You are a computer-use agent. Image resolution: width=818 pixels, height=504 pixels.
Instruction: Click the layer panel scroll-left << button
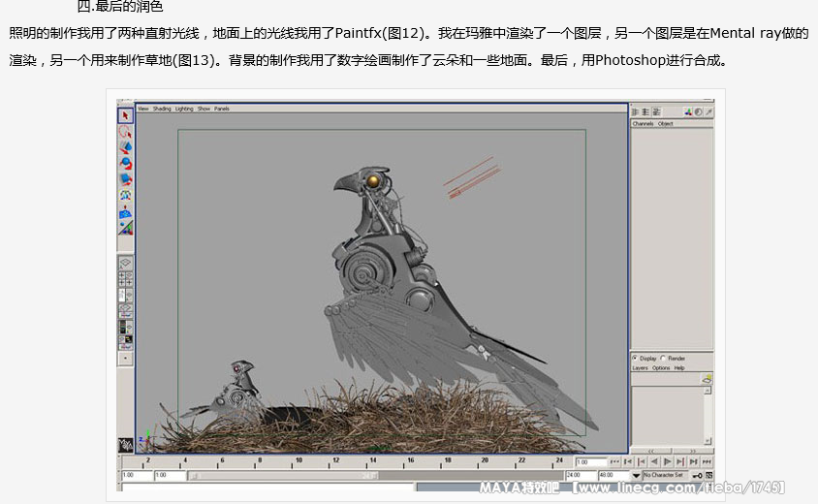click(651, 451)
